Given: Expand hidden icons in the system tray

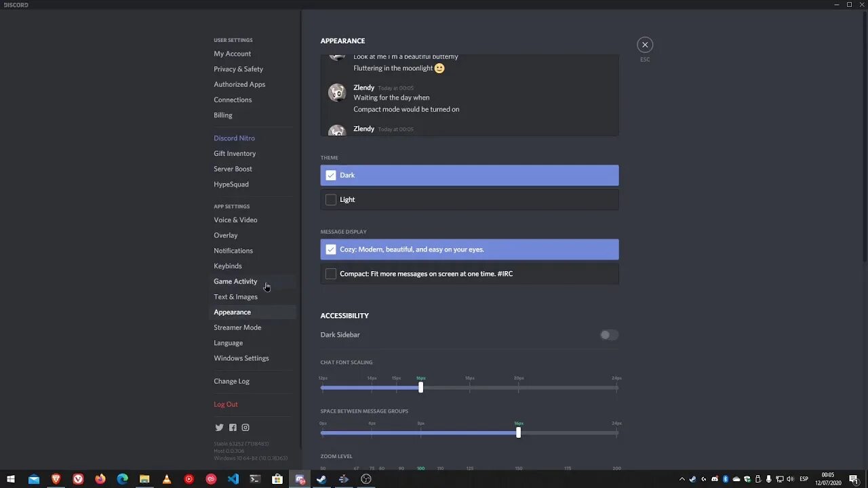Looking at the screenshot, I should point(682,479).
